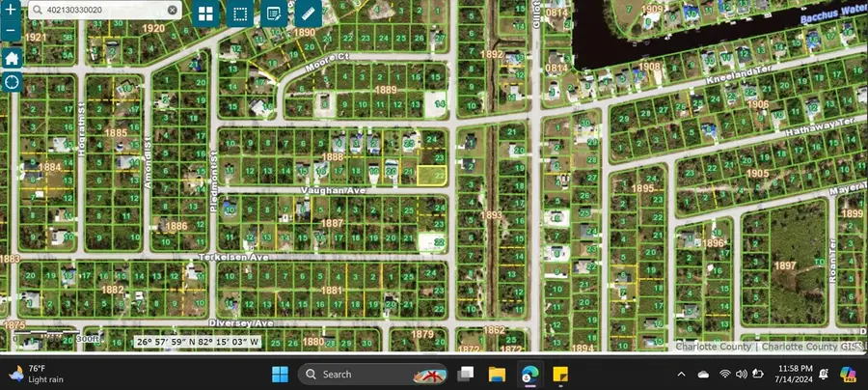Screen dimensions: 868x390
Task: Focus the parcel ID search field
Action: [105, 10]
